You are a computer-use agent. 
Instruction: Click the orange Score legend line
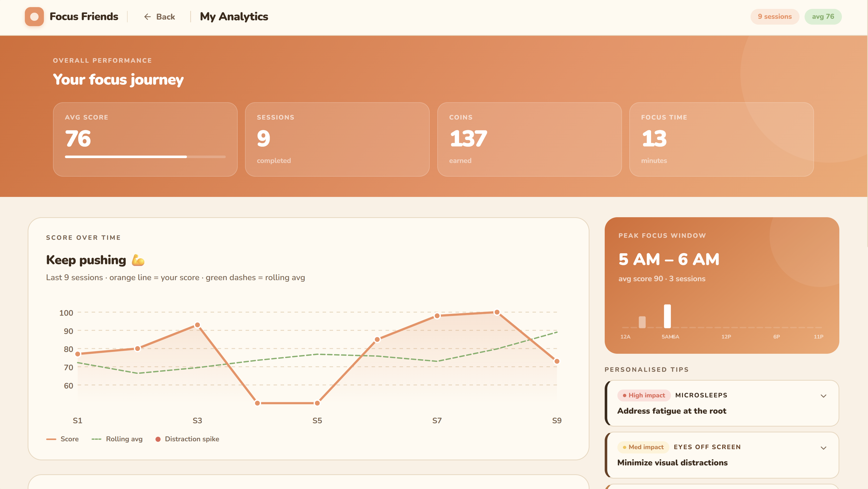coord(51,439)
